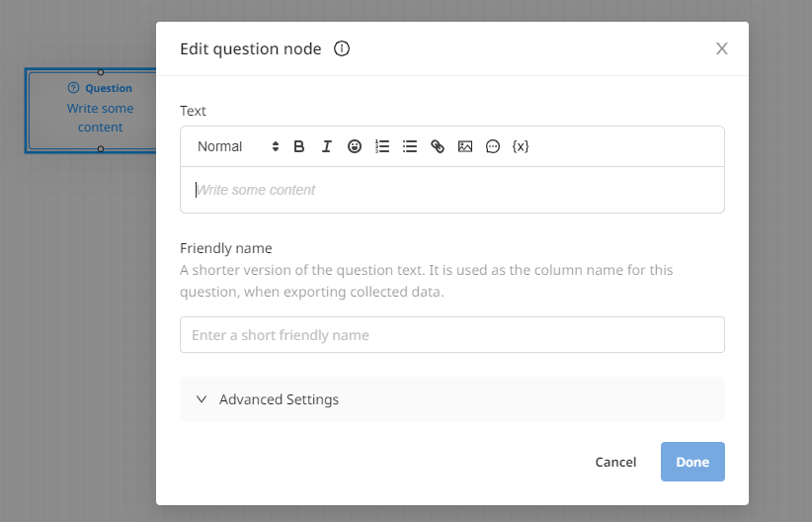Close the Edit question node dialog
Screen dimensions: 812x522
click(x=721, y=48)
